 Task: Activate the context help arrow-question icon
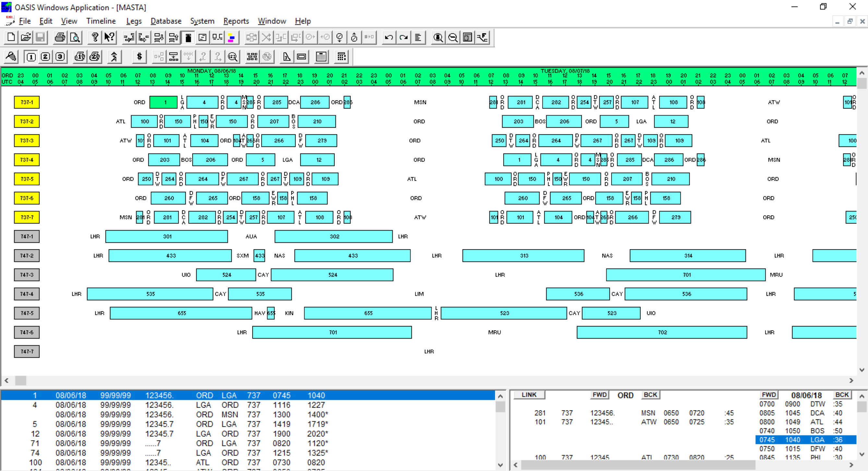click(110, 37)
